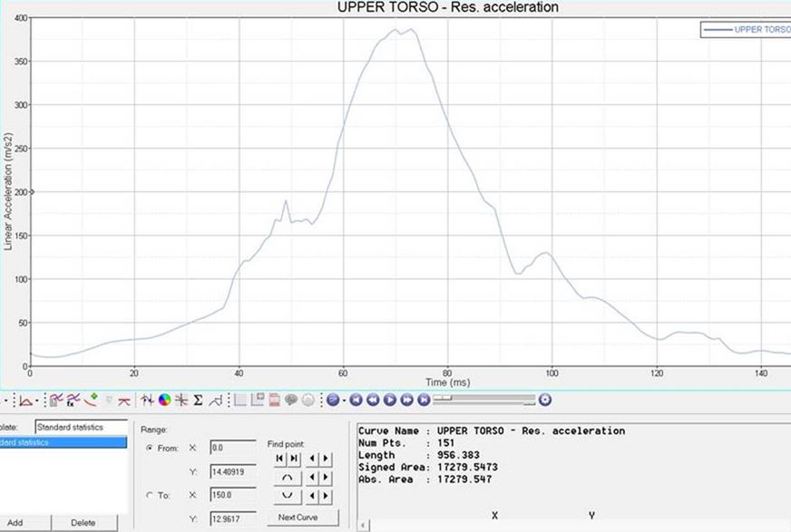Select the scale and offset axes icon
This screenshot has width=791, height=532.
pyautogui.click(x=181, y=401)
